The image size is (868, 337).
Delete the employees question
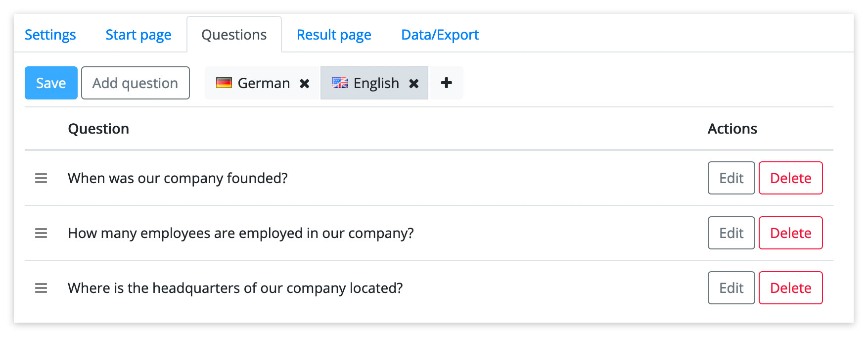(790, 233)
